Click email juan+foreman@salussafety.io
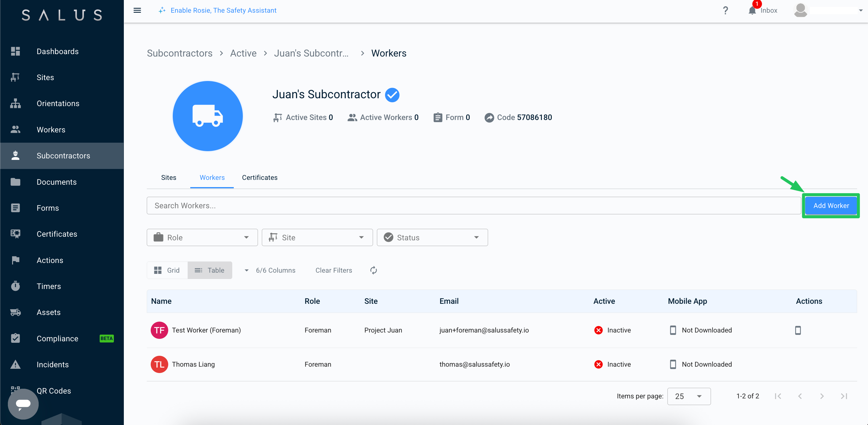 [484, 330]
